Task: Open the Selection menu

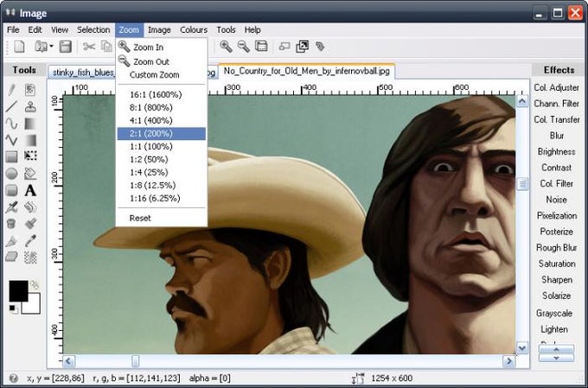Action: tap(93, 29)
